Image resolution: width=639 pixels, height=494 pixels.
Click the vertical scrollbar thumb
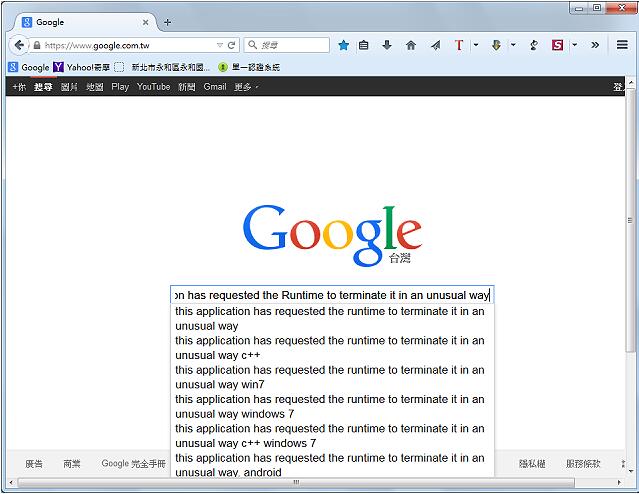pyautogui.click(x=630, y=221)
